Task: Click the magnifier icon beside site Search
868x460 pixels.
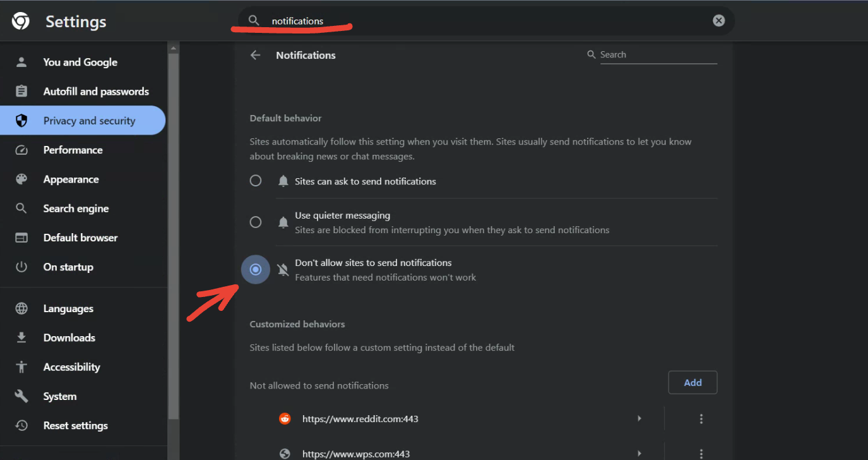Action: click(x=592, y=54)
